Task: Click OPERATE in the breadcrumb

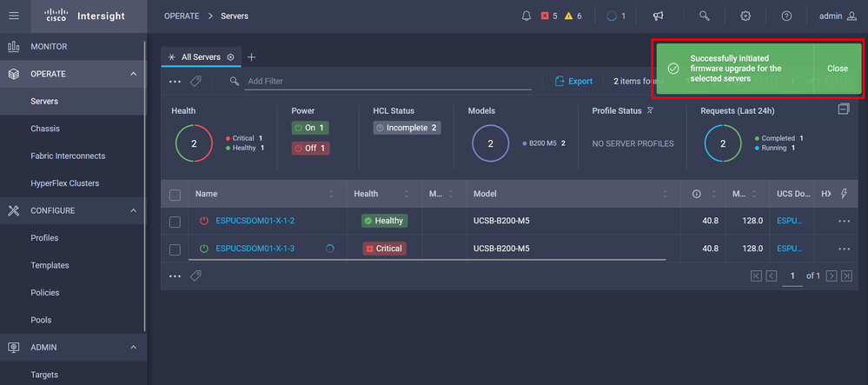Action: tap(182, 16)
